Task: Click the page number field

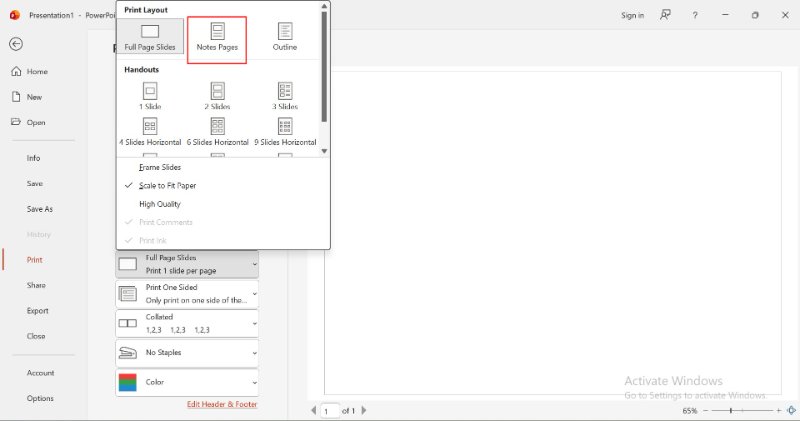Action: [330, 411]
